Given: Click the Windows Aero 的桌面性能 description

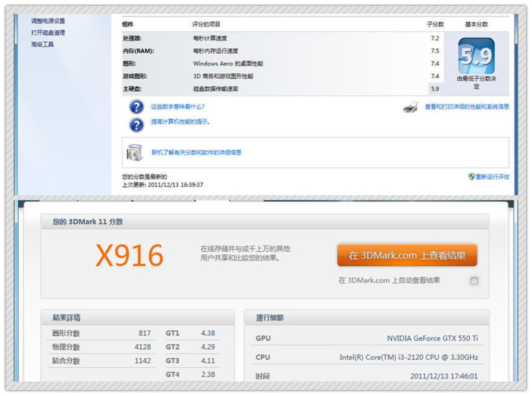Looking at the screenshot, I should click(228, 63).
